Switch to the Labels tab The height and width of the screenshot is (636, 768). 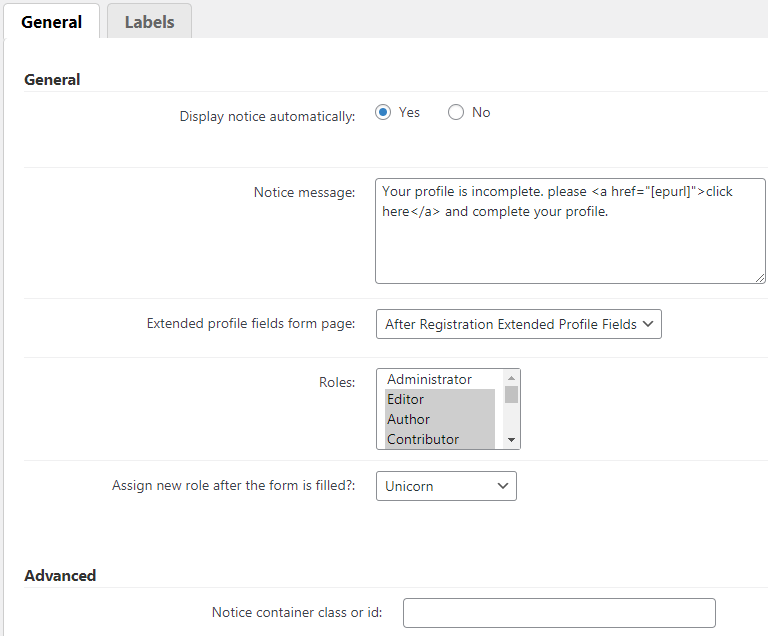tap(149, 22)
